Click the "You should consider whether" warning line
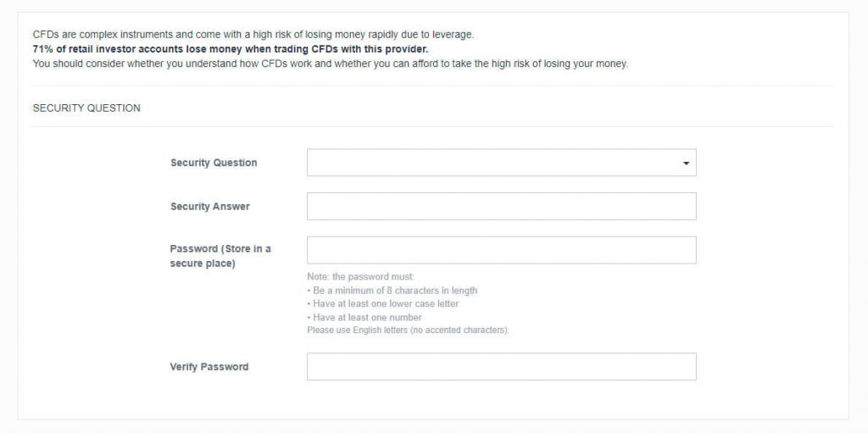The width and height of the screenshot is (868, 433). 330,64
